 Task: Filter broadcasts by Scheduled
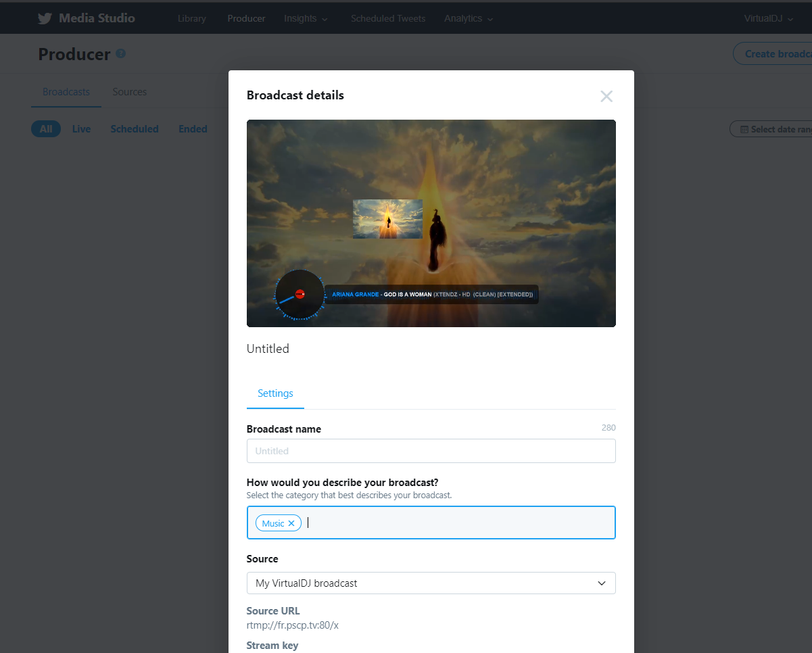pyautogui.click(x=135, y=129)
